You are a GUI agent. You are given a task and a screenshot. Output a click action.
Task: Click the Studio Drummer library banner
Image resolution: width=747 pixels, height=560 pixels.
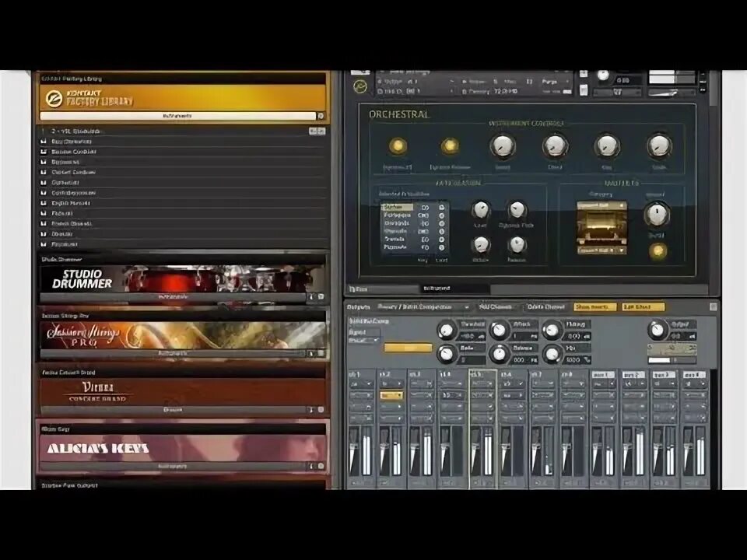[183, 279]
